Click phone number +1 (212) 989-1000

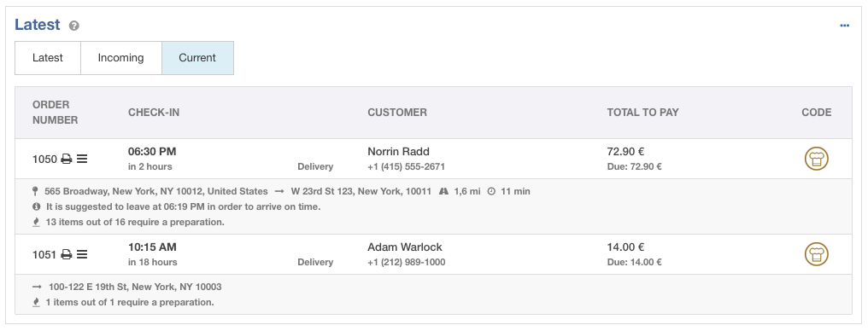407,263
